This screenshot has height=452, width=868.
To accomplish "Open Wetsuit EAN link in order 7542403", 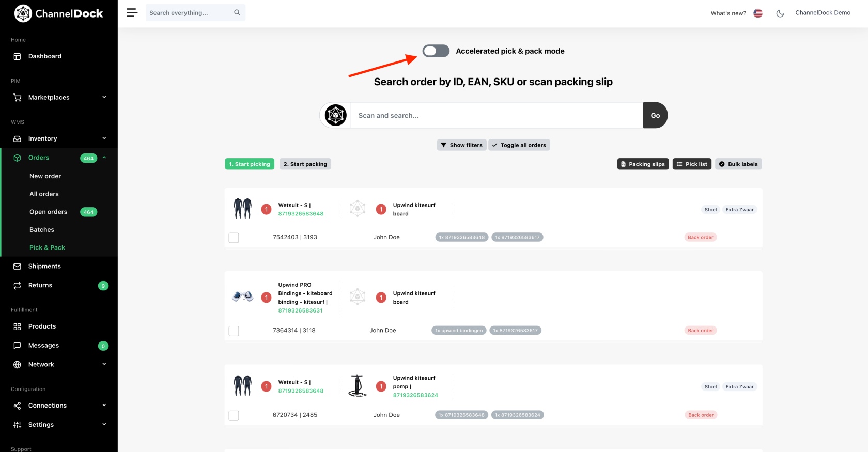I will [301, 214].
